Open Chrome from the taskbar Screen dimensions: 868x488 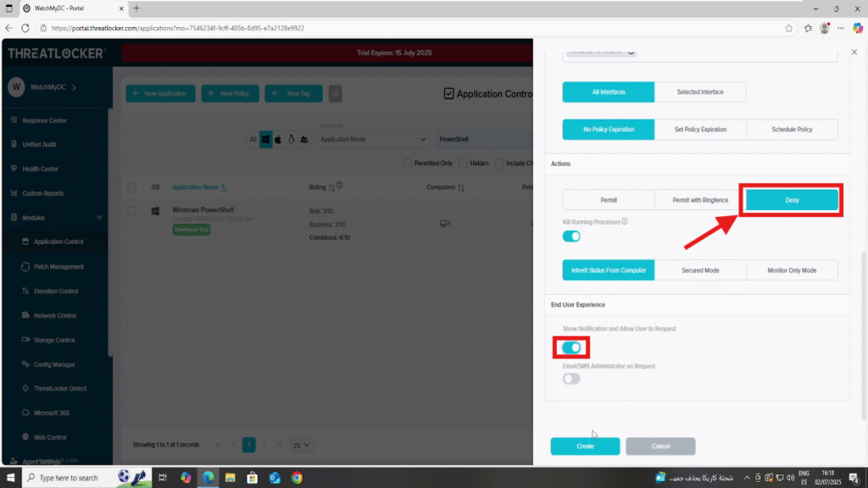(298, 478)
